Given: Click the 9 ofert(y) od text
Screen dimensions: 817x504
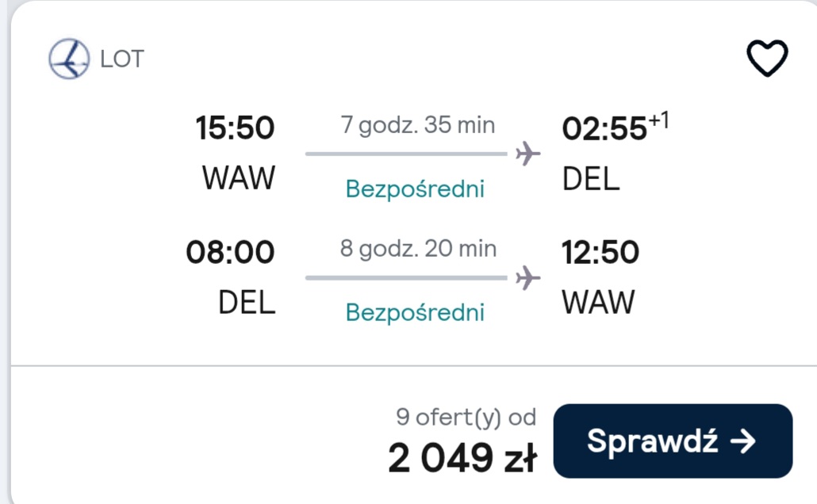Looking at the screenshot, I should [x=466, y=418].
